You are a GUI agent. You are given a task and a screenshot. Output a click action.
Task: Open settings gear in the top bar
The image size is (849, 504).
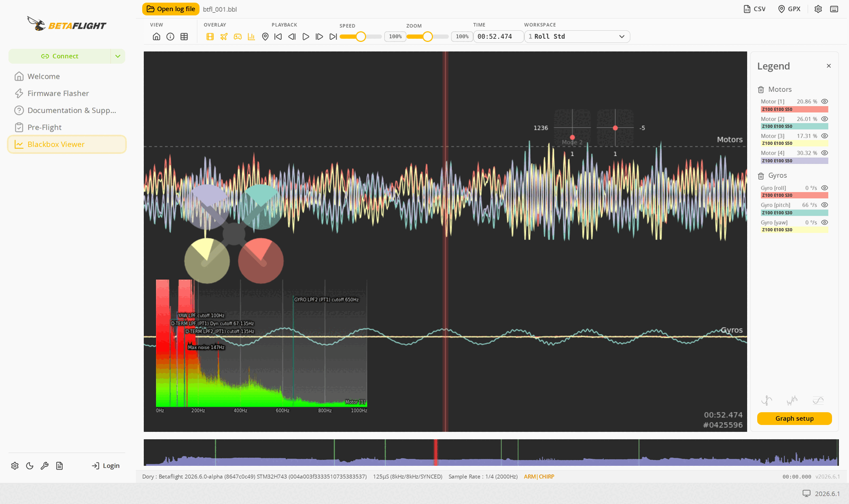click(x=818, y=9)
